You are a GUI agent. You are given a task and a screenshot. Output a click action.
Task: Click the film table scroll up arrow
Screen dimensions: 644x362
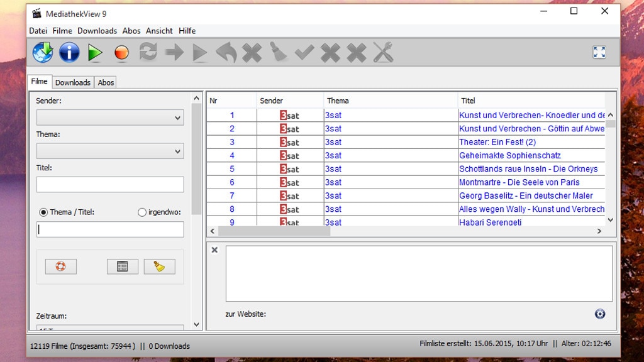point(611,115)
